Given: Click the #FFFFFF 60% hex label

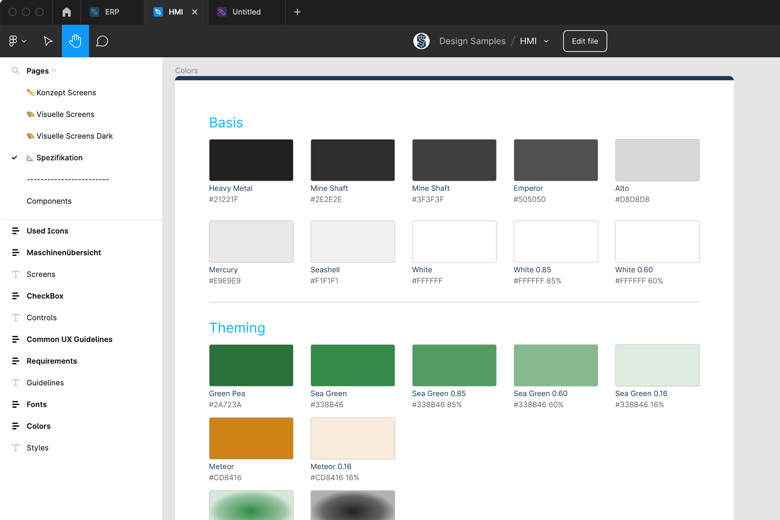Looking at the screenshot, I should point(639,281).
